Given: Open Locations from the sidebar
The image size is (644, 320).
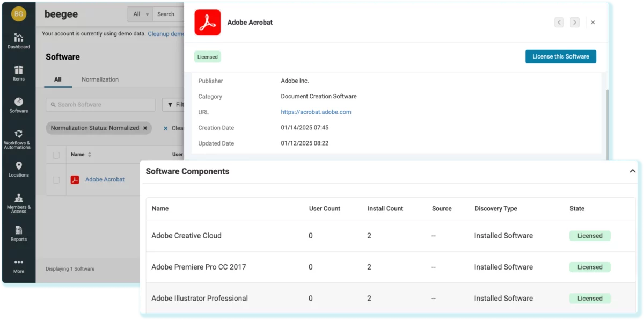Looking at the screenshot, I should point(18,169).
